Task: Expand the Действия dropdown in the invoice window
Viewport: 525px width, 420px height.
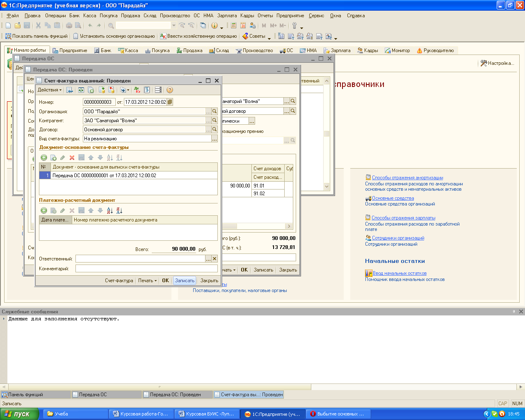Action: (49, 90)
